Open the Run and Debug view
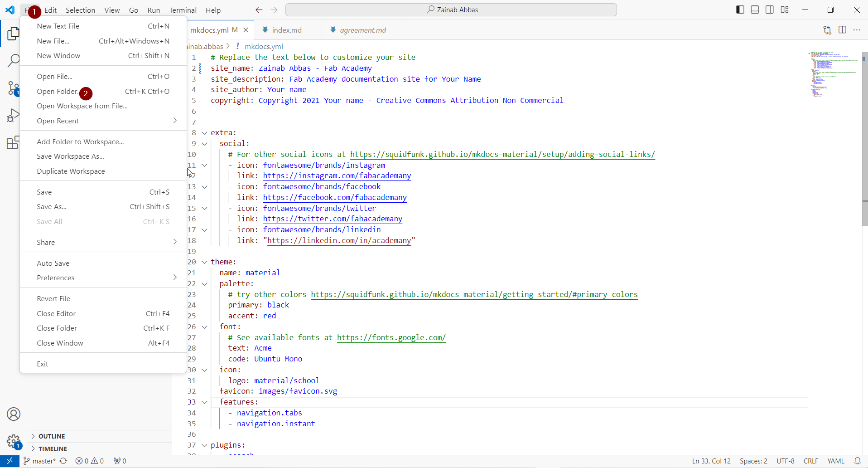 (x=13, y=115)
